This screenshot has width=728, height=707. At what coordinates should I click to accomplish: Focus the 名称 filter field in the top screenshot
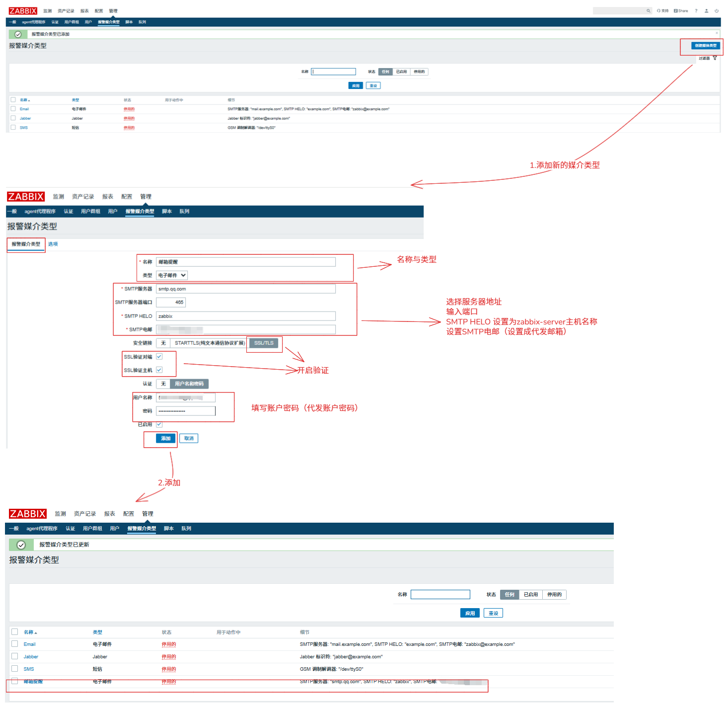pos(333,72)
